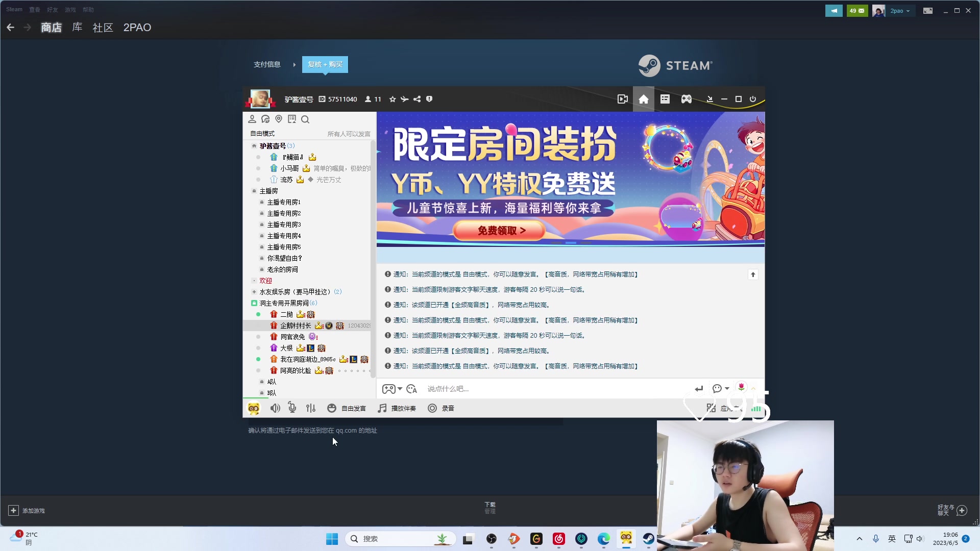Toggle the YY microphone icon
Viewport: 980px width, 551px height.
[x=292, y=408]
